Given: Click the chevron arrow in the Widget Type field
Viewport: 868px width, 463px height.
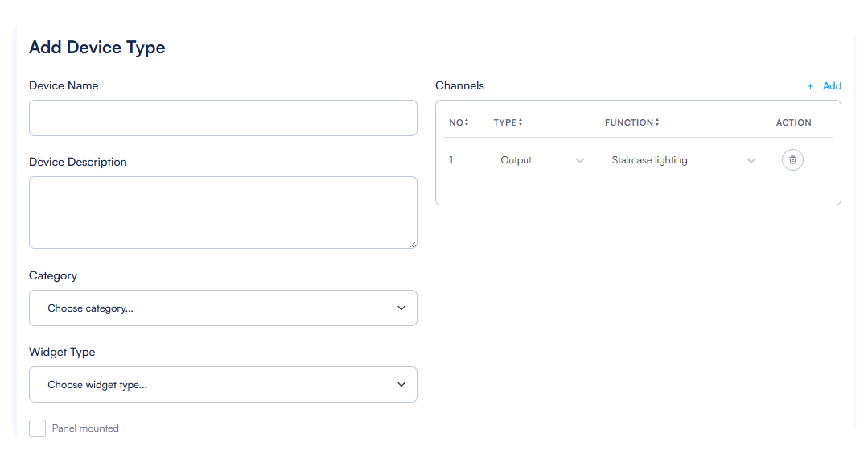Looking at the screenshot, I should pos(401,385).
